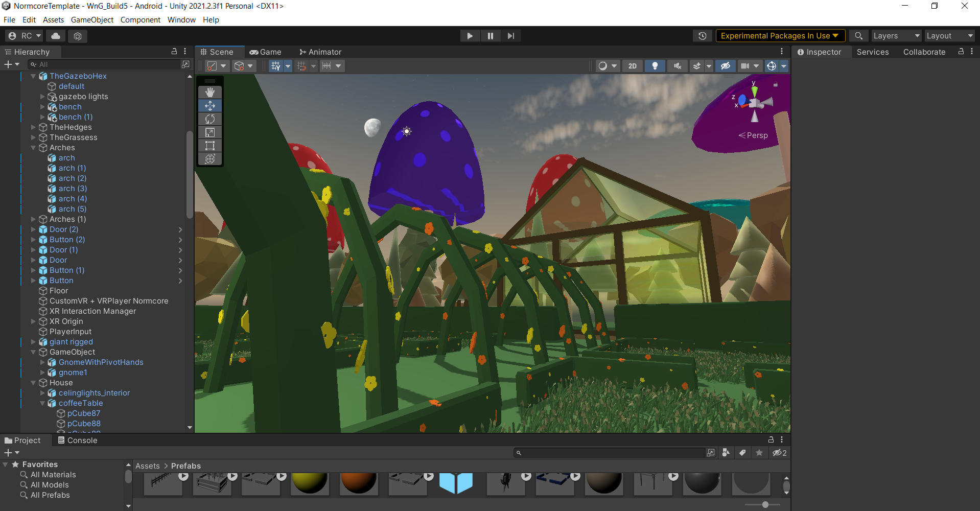Open the undo history icon
The image size is (980, 511).
pyautogui.click(x=703, y=36)
